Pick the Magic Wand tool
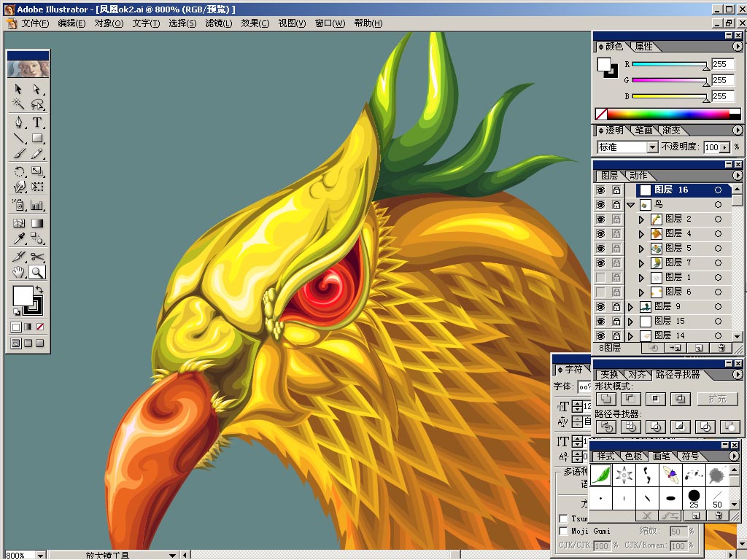Screen dimensions: 747x560 18,104
